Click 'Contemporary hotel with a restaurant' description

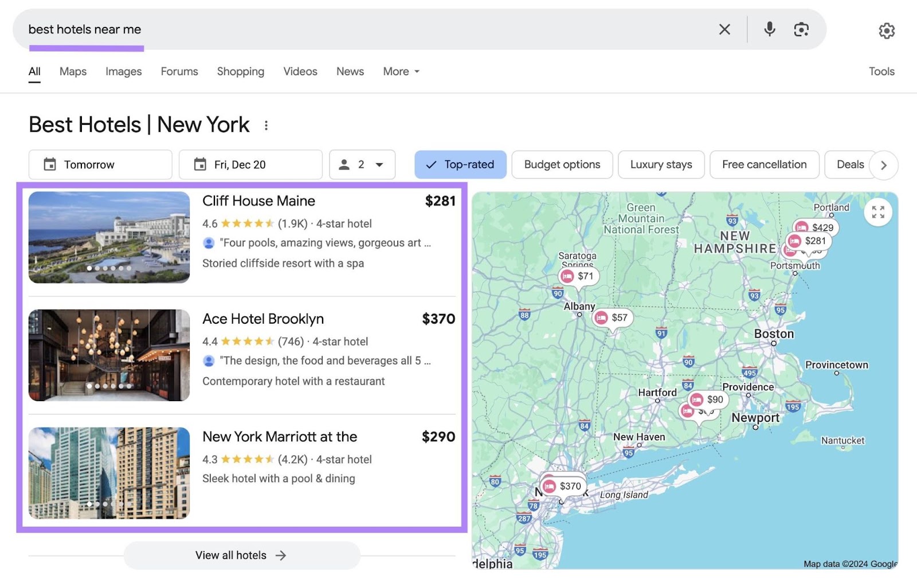click(293, 382)
